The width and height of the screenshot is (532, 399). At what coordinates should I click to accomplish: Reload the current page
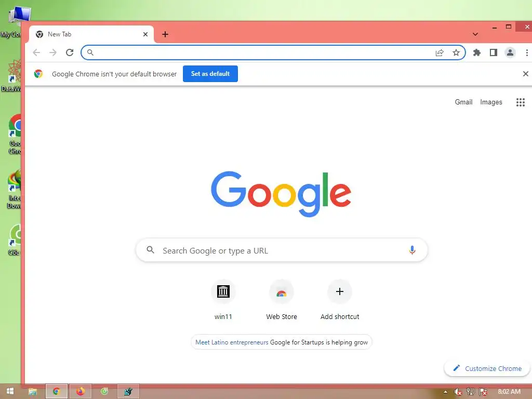[x=70, y=52]
